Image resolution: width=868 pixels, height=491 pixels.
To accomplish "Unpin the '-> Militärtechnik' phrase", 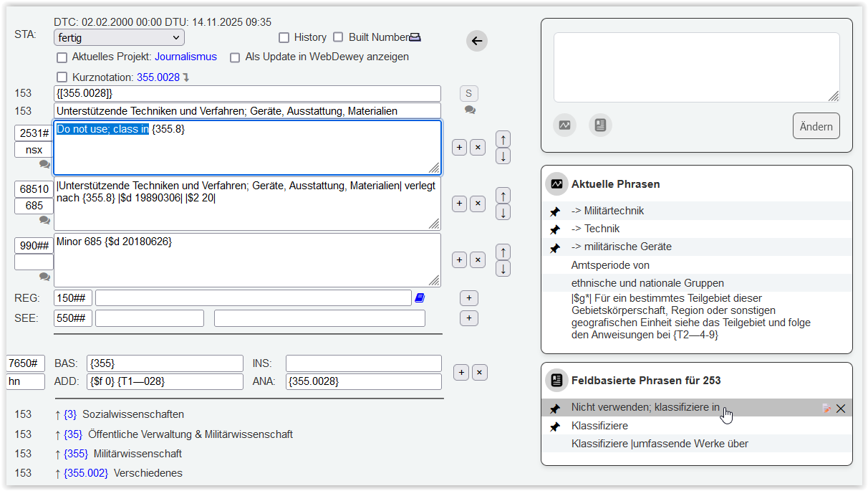I will pyautogui.click(x=554, y=211).
